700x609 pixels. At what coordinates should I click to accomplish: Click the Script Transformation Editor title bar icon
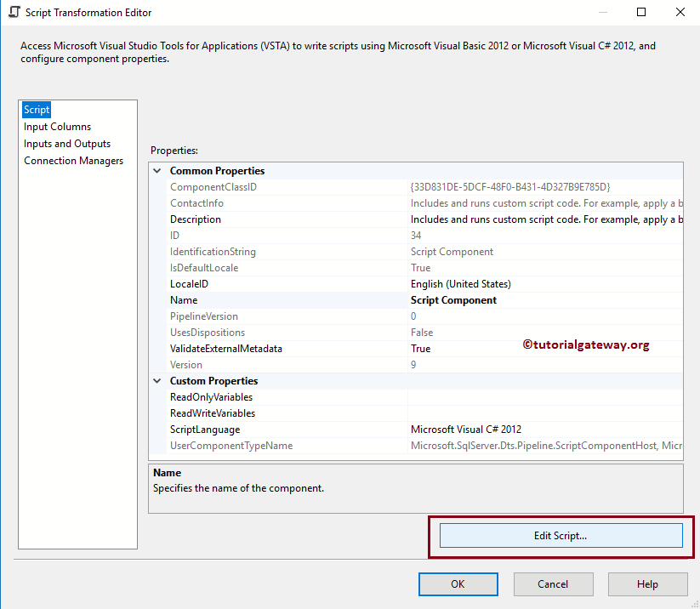tap(14, 12)
